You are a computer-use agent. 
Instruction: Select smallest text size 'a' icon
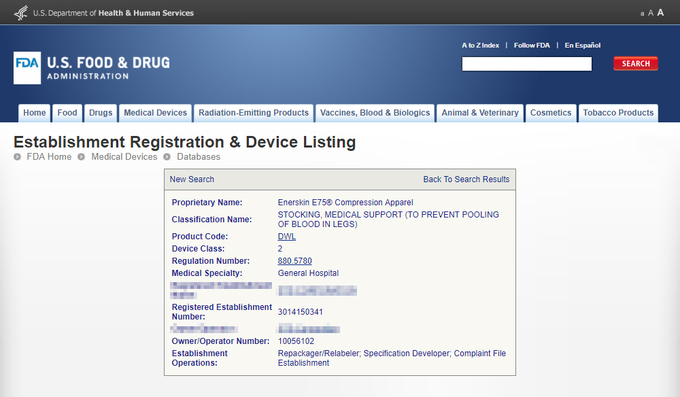point(642,14)
